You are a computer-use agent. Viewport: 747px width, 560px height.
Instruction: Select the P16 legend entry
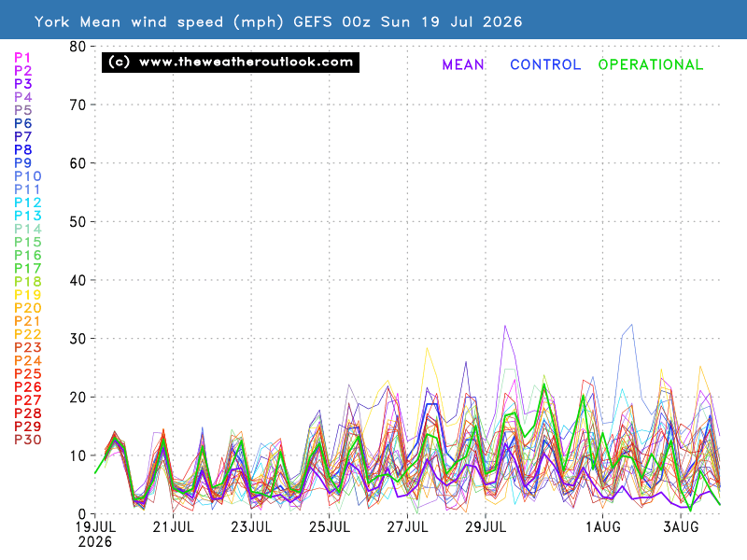click(x=28, y=255)
